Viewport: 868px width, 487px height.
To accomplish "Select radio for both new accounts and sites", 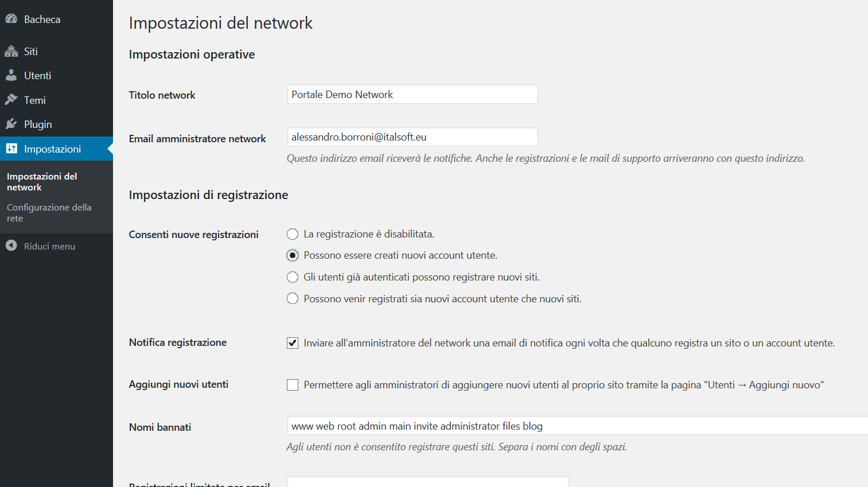I will (293, 299).
